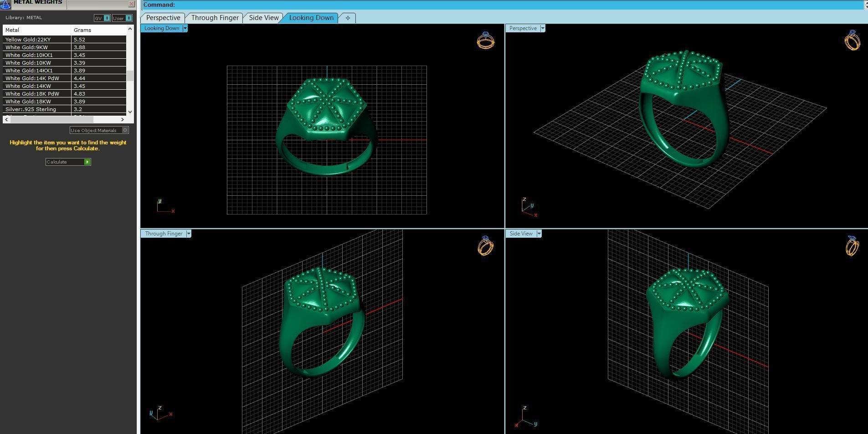Switch to the Side View tab
This screenshot has height=434, width=868.
[x=263, y=18]
